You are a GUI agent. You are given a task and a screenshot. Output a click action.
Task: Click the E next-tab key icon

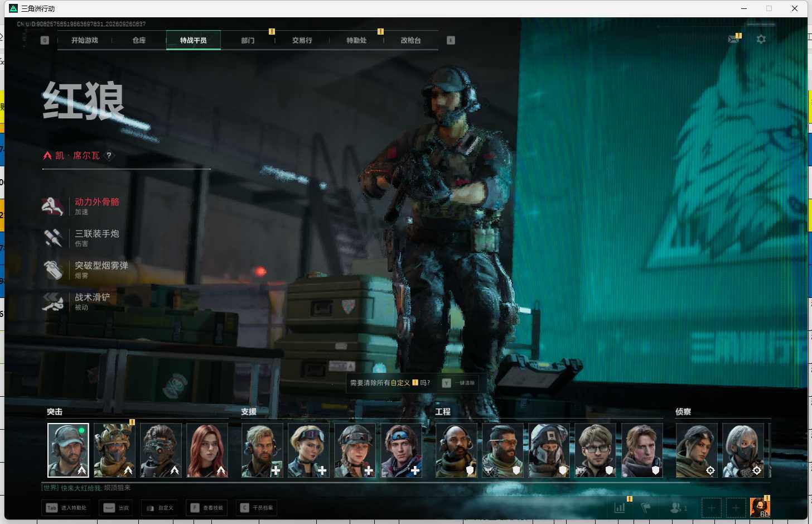[x=451, y=40]
